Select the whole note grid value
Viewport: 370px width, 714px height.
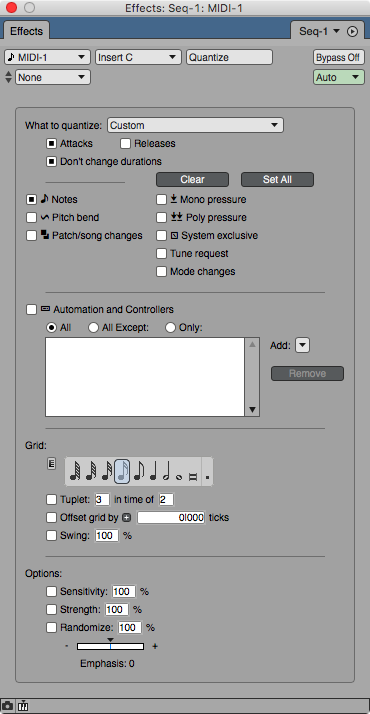point(179,476)
